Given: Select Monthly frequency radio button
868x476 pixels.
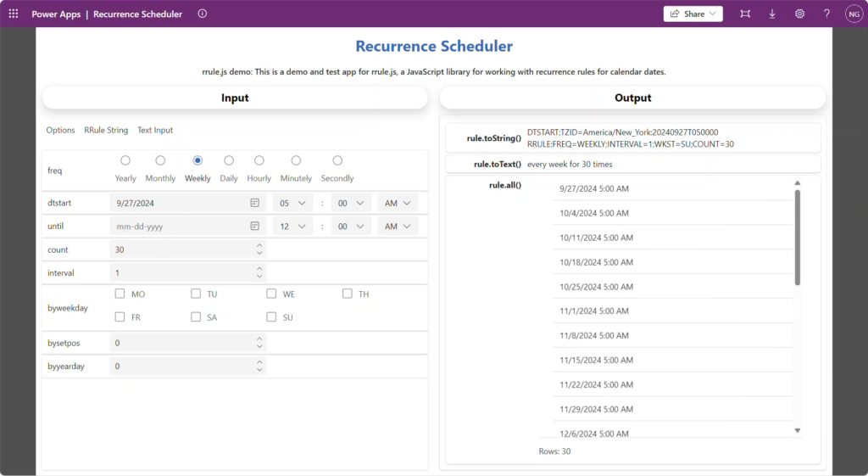Looking at the screenshot, I should click(160, 160).
